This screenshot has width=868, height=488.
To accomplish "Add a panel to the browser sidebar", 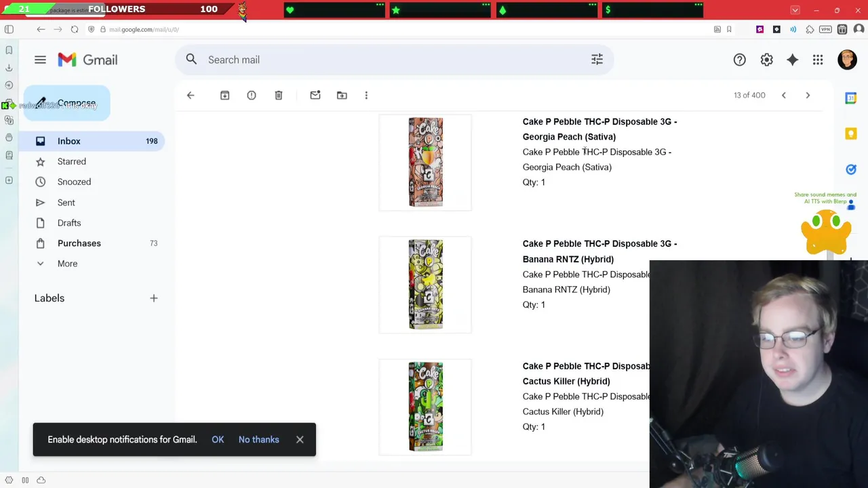I will point(9,180).
